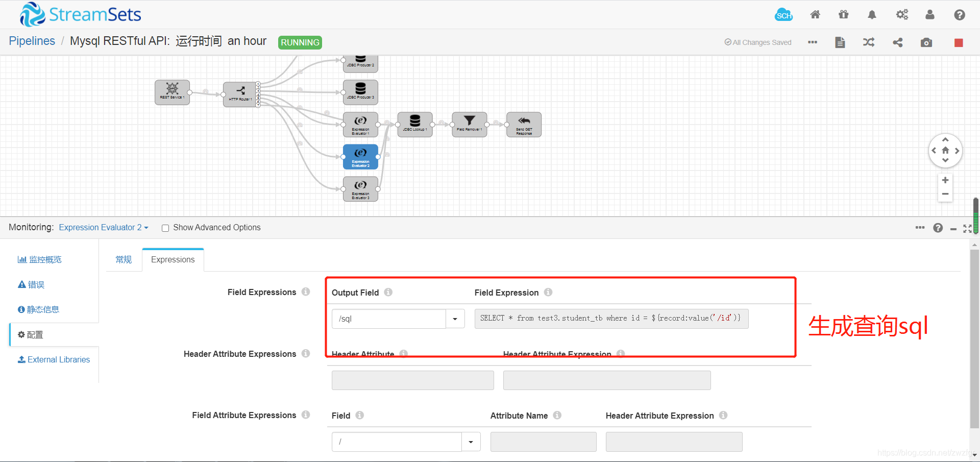
Task: Go to home icon in top bar
Action: click(815, 15)
